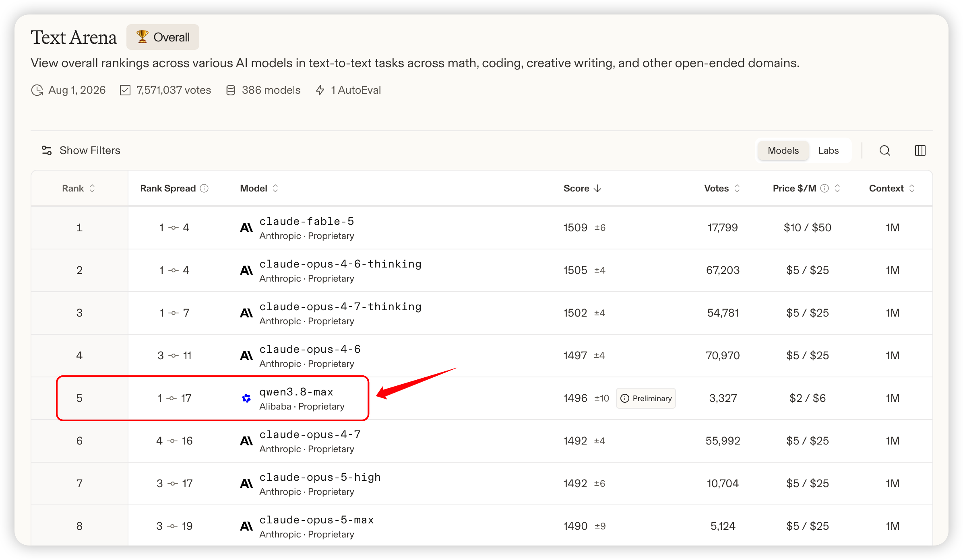The height and width of the screenshot is (560, 963).
Task: Click the 3,327 votes cell
Action: coord(723,398)
